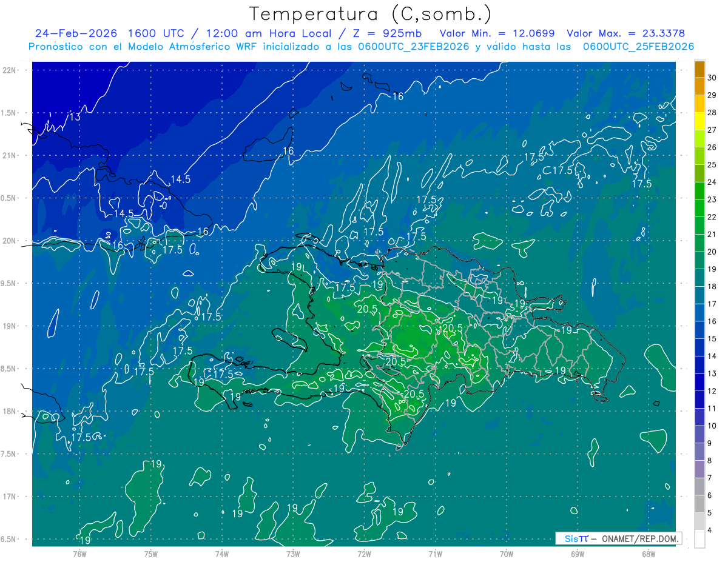Click the ONAMET/REP.DOM. logo box
728x562 pixels.
pos(618,538)
